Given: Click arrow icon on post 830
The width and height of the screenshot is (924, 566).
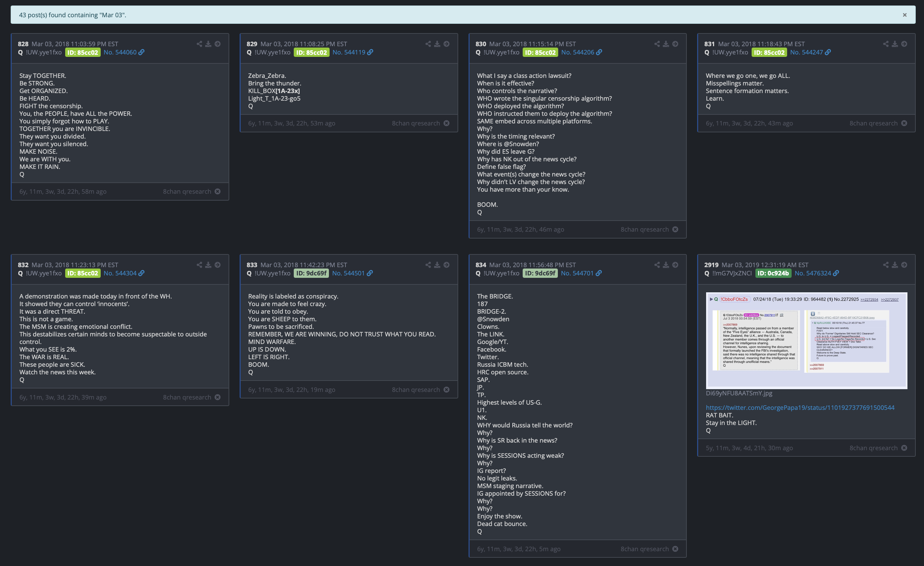Looking at the screenshot, I should 675,44.
